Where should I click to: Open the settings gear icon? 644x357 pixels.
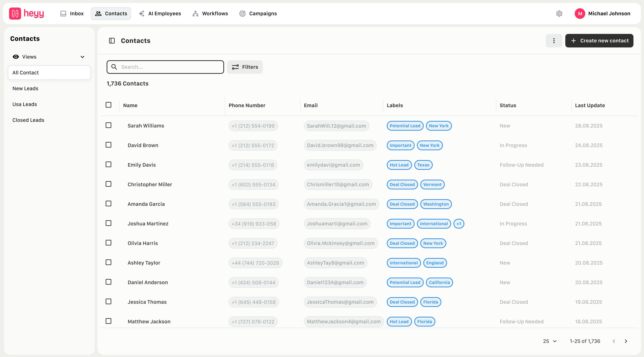[559, 14]
